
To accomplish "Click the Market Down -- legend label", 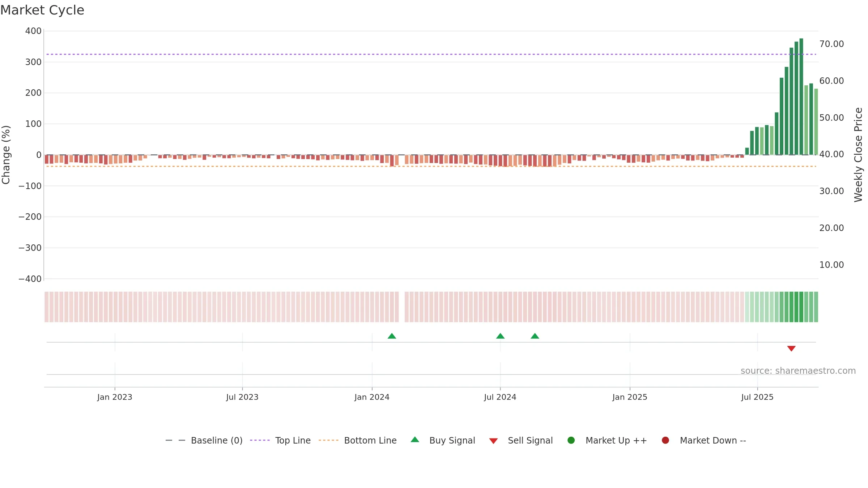I will 713,440.
